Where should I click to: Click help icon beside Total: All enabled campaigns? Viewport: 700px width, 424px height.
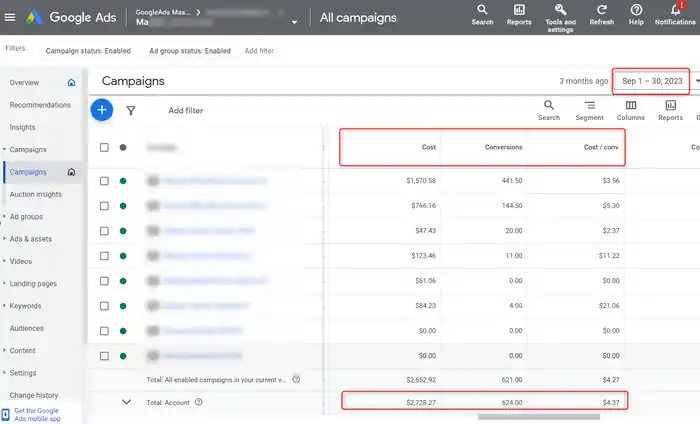coord(296,379)
